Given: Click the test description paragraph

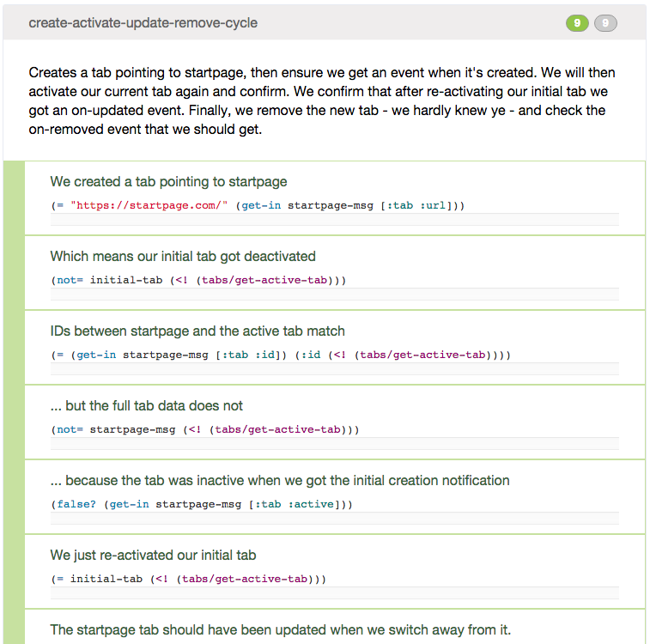Looking at the screenshot, I should pos(322,101).
